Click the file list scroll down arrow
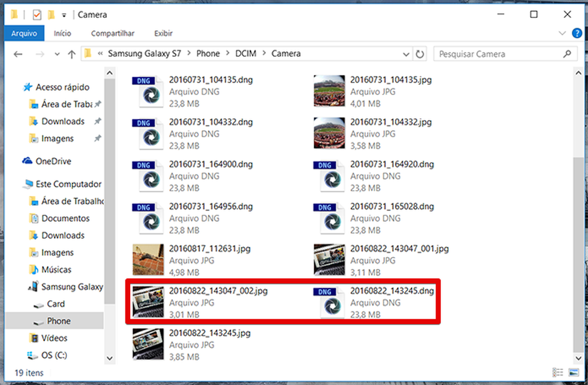The width and height of the screenshot is (588, 385). tap(578, 358)
